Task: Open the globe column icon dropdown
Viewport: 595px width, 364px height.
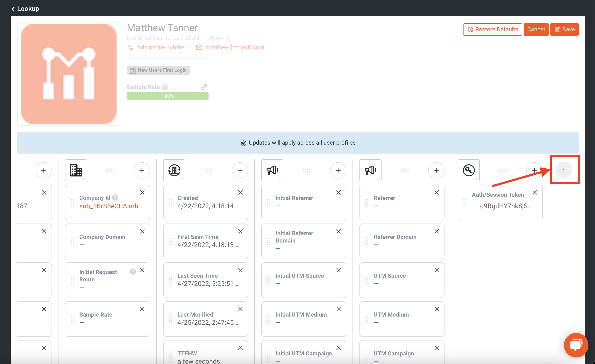Action: click(x=174, y=170)
